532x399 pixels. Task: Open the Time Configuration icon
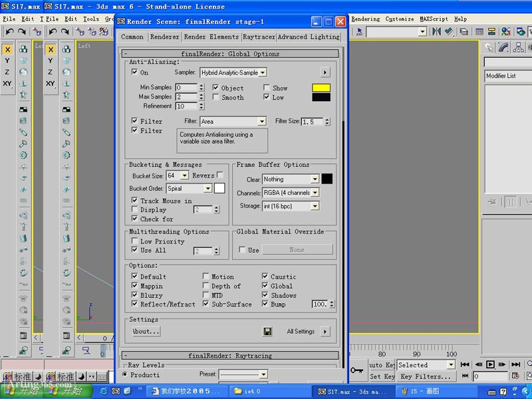pos(515,376)
